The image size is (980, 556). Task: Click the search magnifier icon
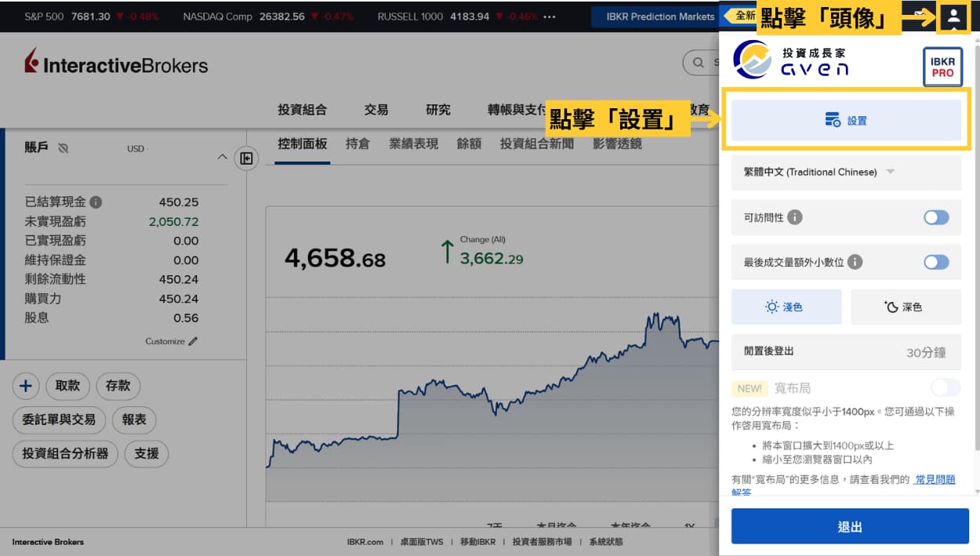(x=698, y=63)
